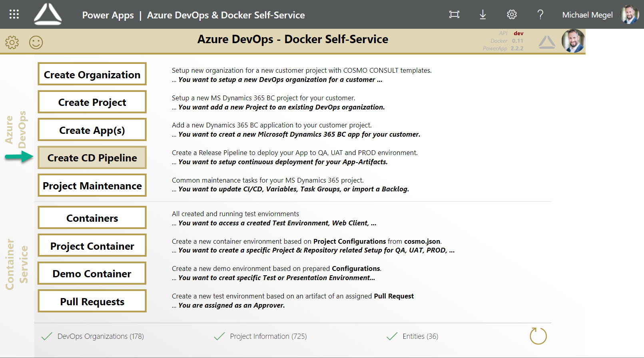Image resolution: width=644 pixels, height=358 pixels.
Task: Click 'Setup new organization for a new customer' description
Action: tap(302, 70)
